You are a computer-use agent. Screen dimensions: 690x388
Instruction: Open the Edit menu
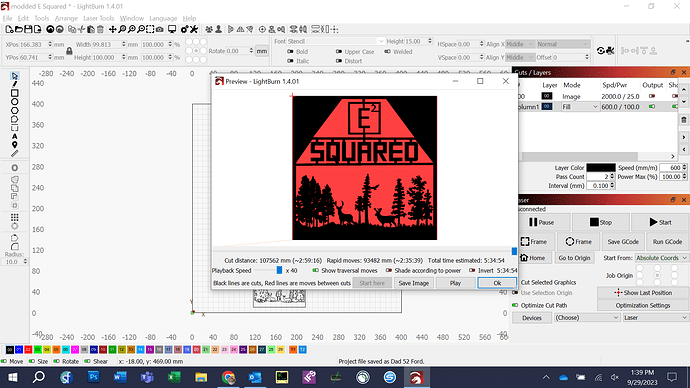(x=23, y=18)
